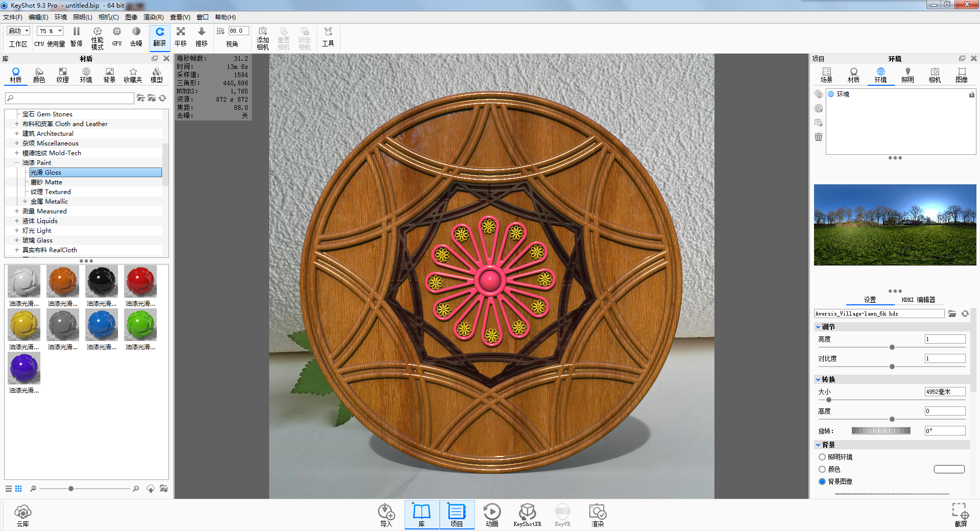Select the Textured paint subcategory
The width and height of the screenshot is (980, 531).
(x=51, y=191)
